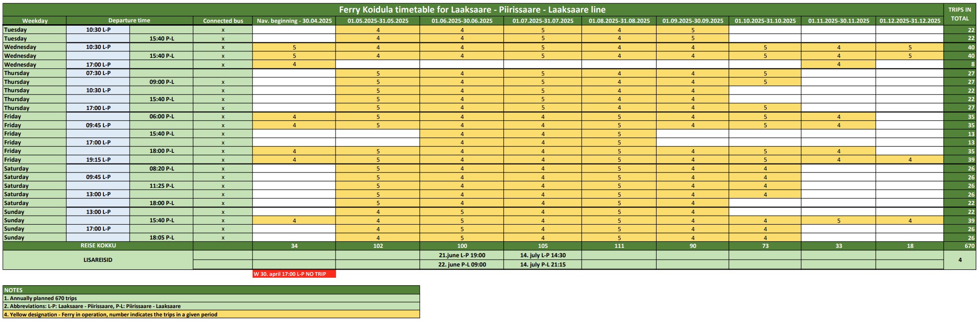
Task: Select the TRIPS IN TOTAL column header
Action: [959, 14]
